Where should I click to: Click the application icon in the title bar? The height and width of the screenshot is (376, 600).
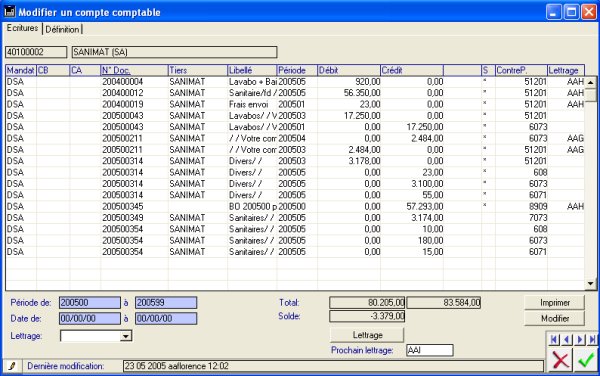pyautogui.click(x=10, y=11)
